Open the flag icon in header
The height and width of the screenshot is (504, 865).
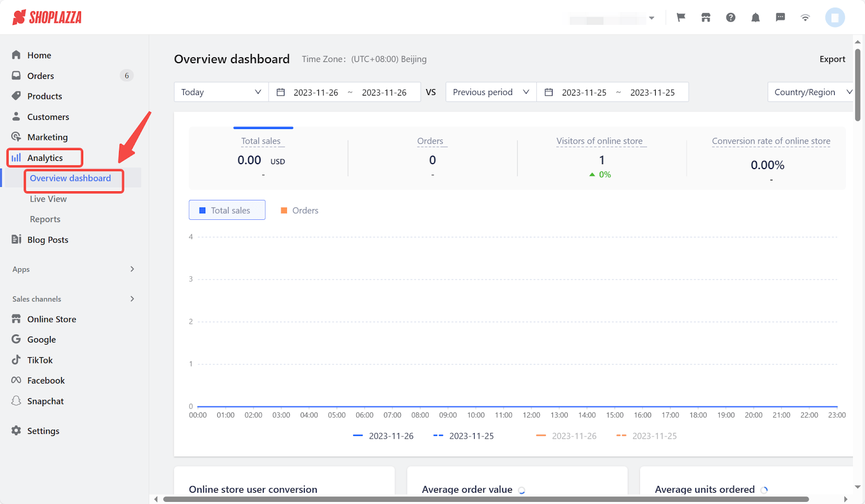pos(681,17)
